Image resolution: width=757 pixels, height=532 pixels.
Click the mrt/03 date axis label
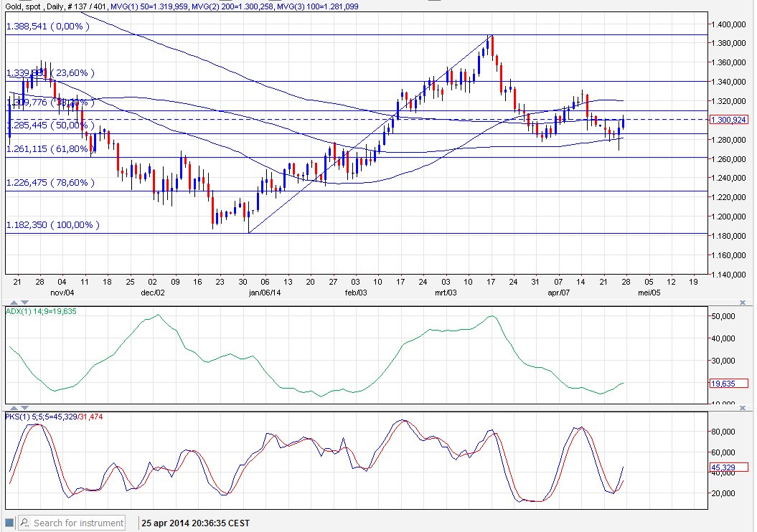click(x=446, y=293)
